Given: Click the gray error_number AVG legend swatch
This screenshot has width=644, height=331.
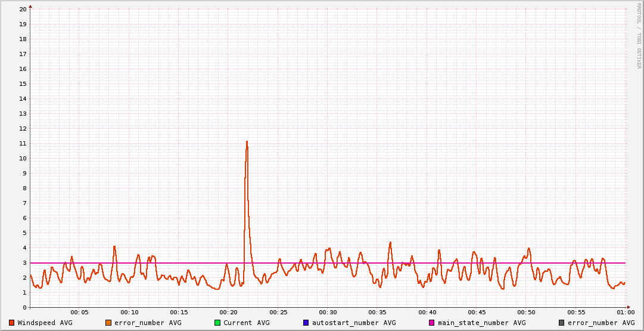Looking at the screenshot, I should click(562, 323).
